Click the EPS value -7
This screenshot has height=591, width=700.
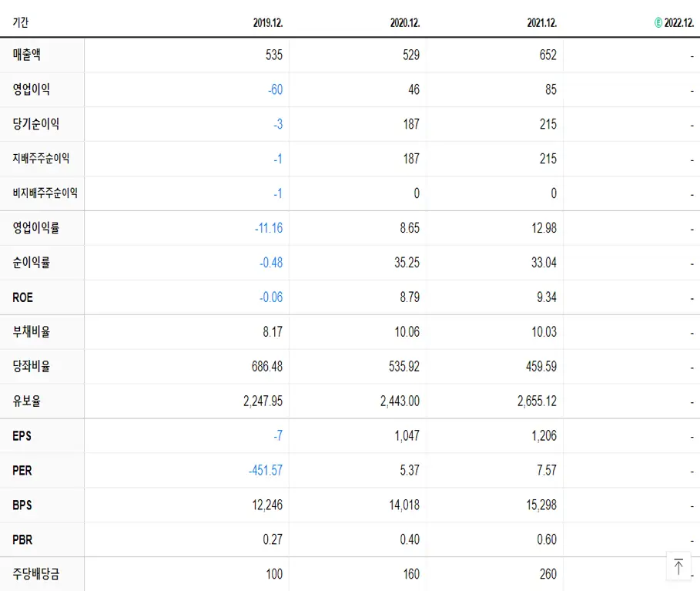[x=278, y=435]
